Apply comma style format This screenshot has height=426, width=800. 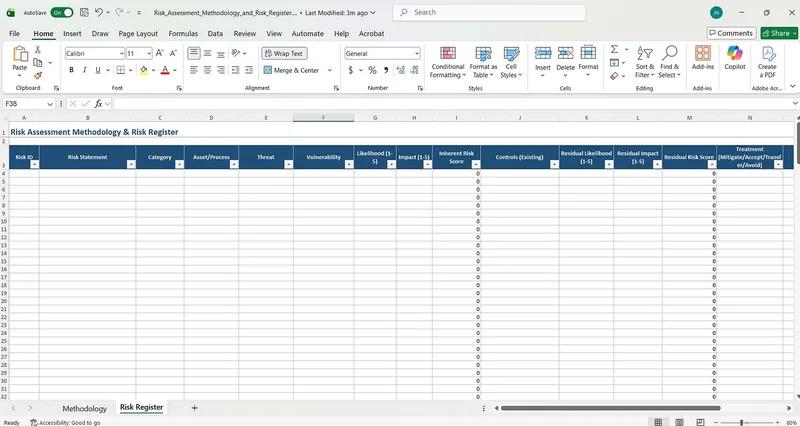pos(386,70)
